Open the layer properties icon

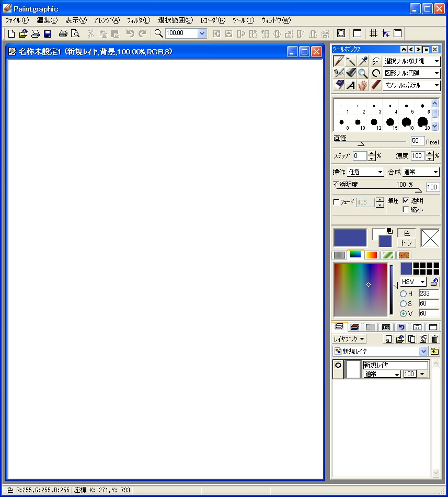point(423,339)
